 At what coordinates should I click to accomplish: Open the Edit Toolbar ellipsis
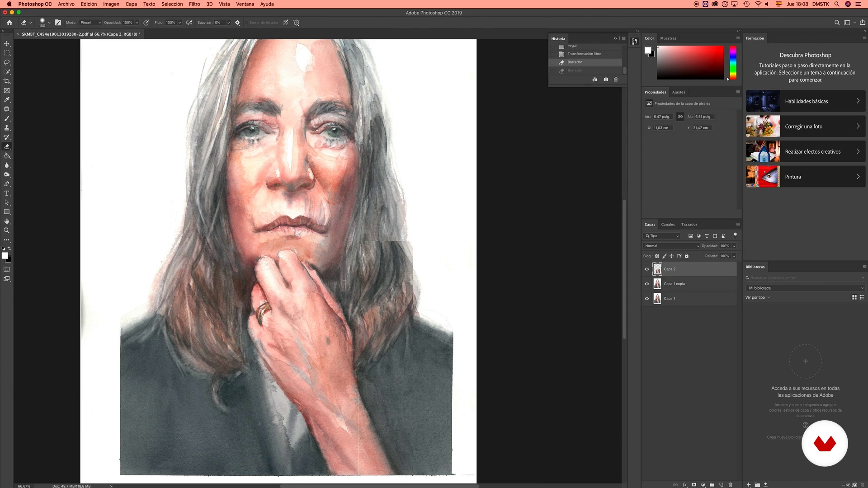[x=7, y=240]
